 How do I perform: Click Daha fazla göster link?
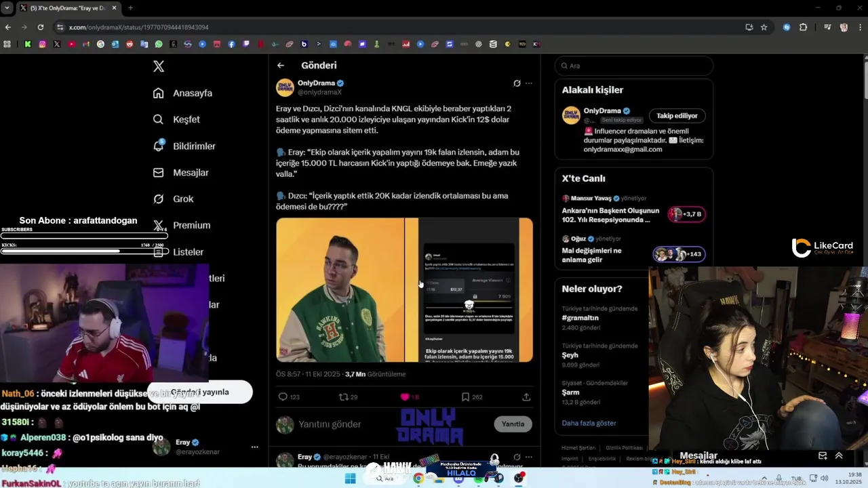(589, 423)
